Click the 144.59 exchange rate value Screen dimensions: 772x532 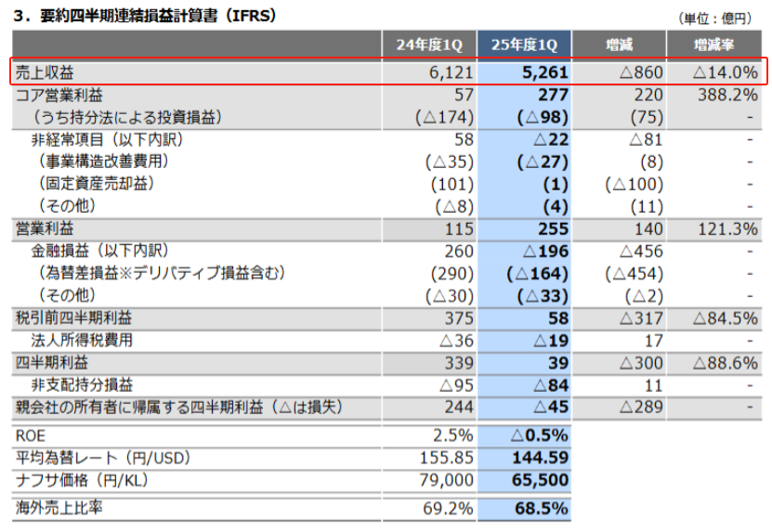(541, 458)
